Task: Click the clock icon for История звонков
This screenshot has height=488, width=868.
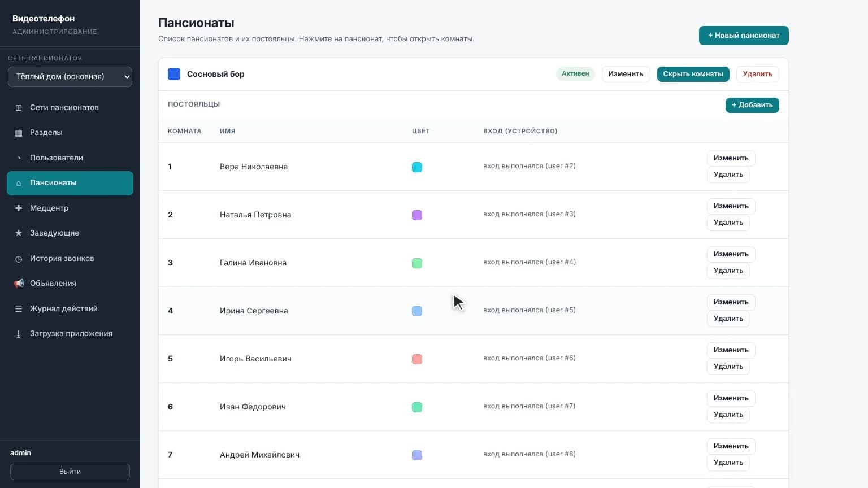Action: click(19, 259)
